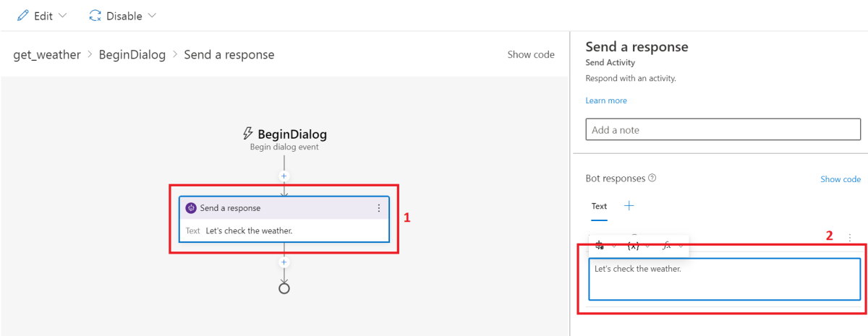This screenshot has height=336, width=868.
Task: Open the Send a response node's more options
Action: 378,208
